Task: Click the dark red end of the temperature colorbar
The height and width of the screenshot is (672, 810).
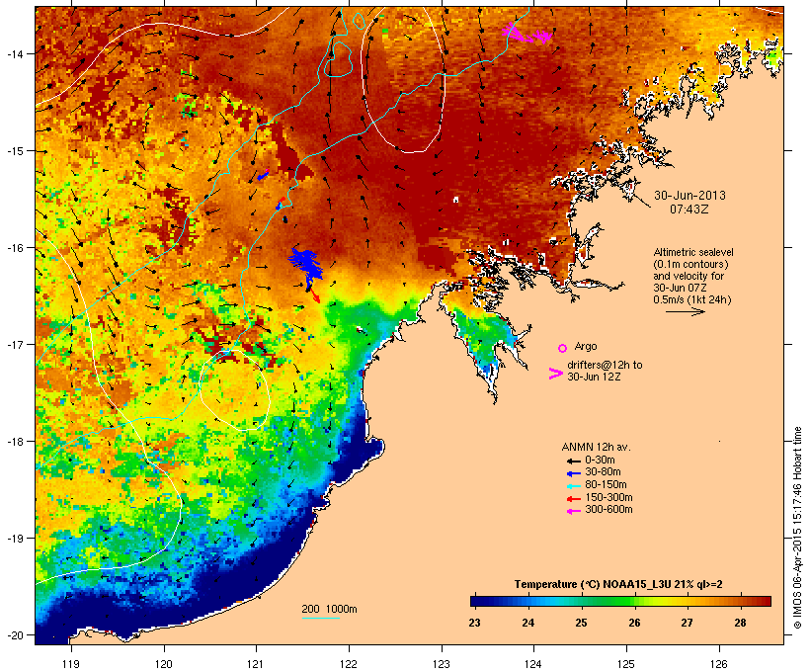Action: pos(764,601)
